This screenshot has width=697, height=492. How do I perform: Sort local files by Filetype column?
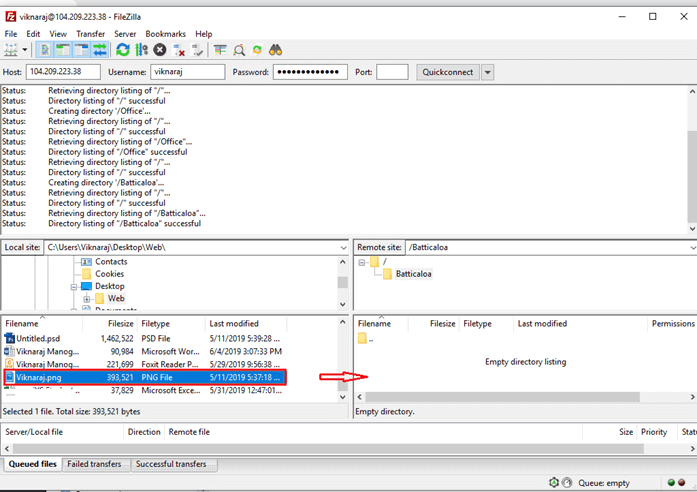coord(171,324)
